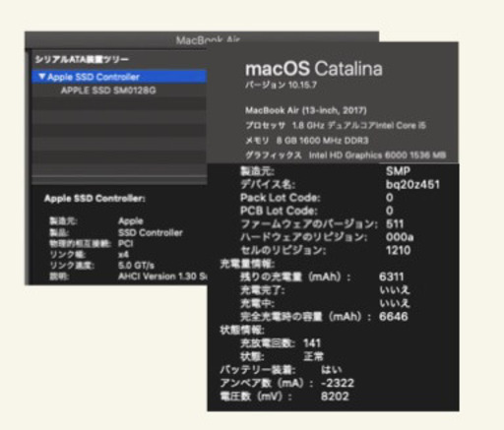Image resolution: width=504 pixels, height=430 pixels.
Task: Click the amperage value -2322
Action: (338, 383)
